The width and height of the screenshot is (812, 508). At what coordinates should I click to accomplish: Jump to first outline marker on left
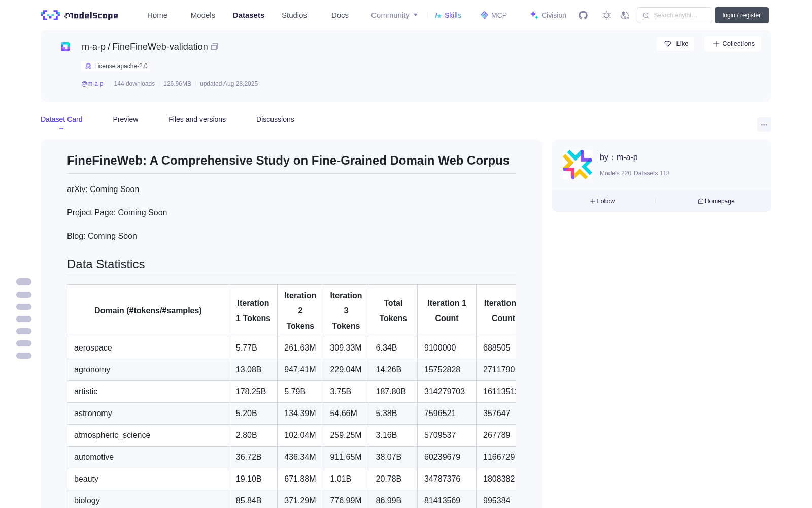click(24, 282)
